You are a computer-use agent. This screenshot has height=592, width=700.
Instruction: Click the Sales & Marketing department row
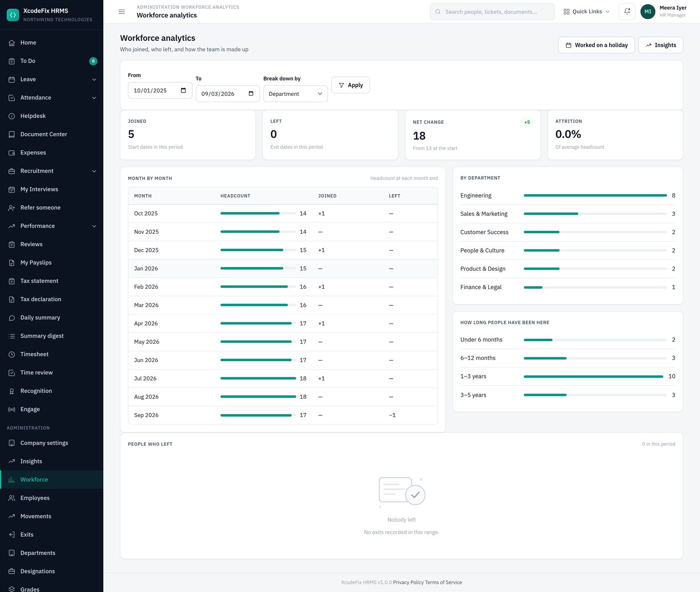[x=567, y=214]
